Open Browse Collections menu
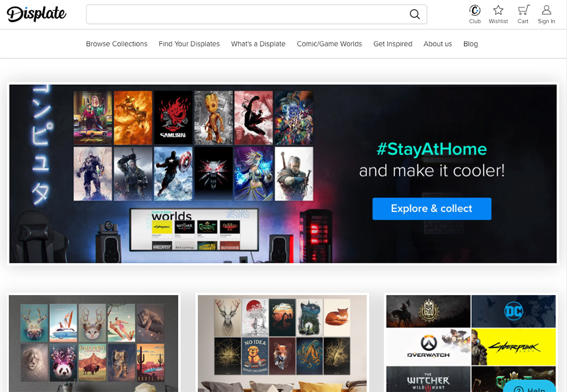The image size is (567, 392). [x=116, y=44]
